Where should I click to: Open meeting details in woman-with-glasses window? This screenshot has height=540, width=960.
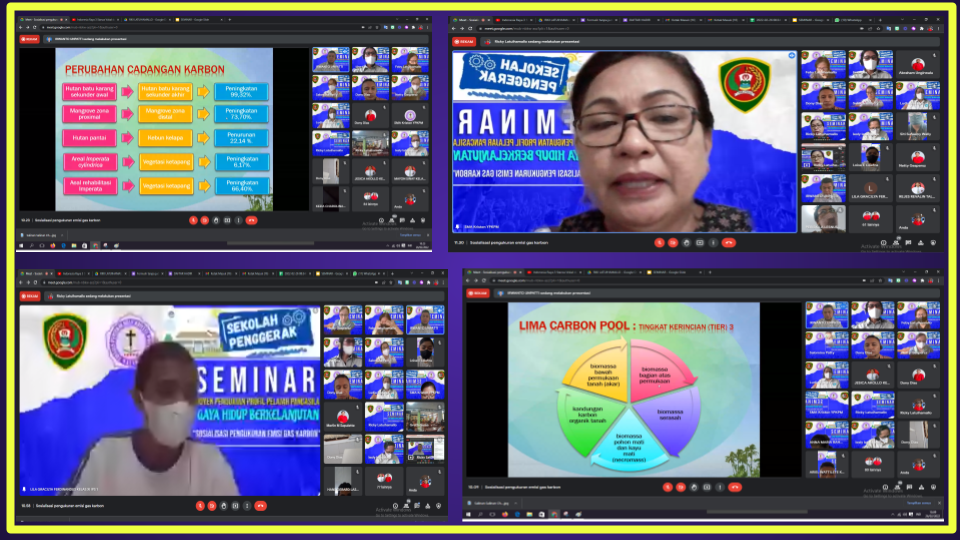coord(883,242)
